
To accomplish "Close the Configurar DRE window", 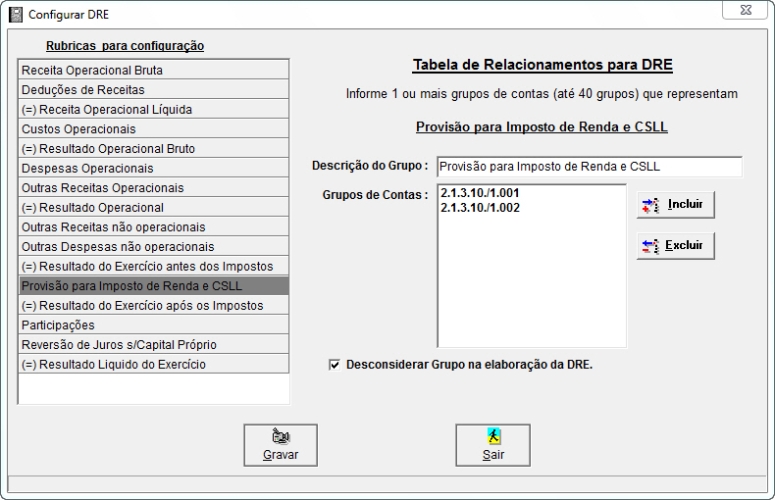I will (745, 10).
